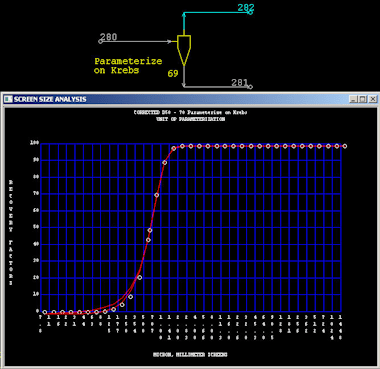Click the chart title 'Corrected D50' text
The height and width of the screenshot is (369, 380).
190,112
